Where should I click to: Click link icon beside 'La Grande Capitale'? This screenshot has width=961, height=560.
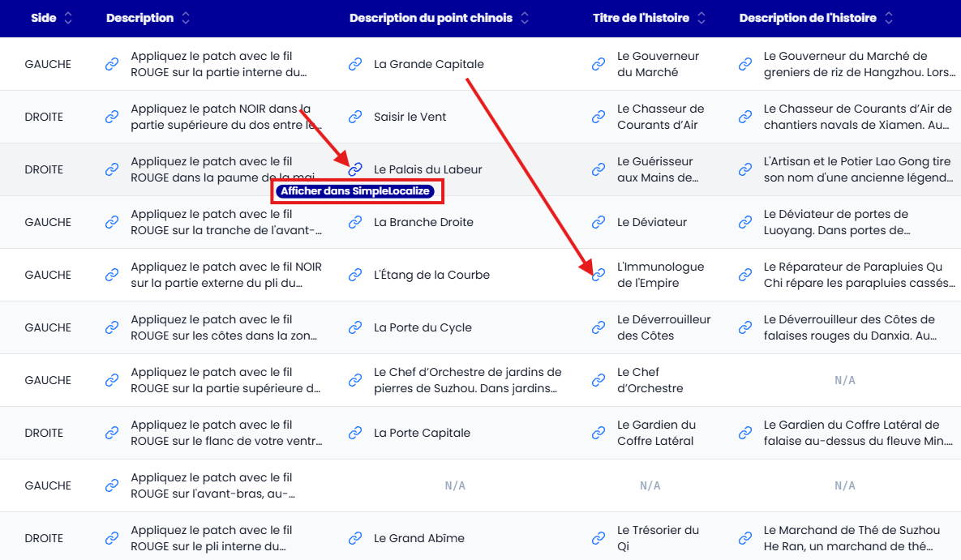click(x=355, y=64)
